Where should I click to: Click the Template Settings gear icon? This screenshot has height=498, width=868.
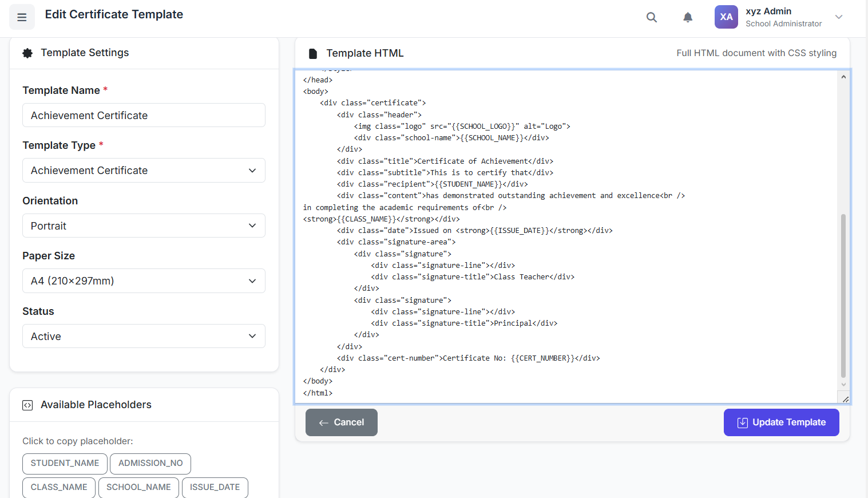click(27, 53)
